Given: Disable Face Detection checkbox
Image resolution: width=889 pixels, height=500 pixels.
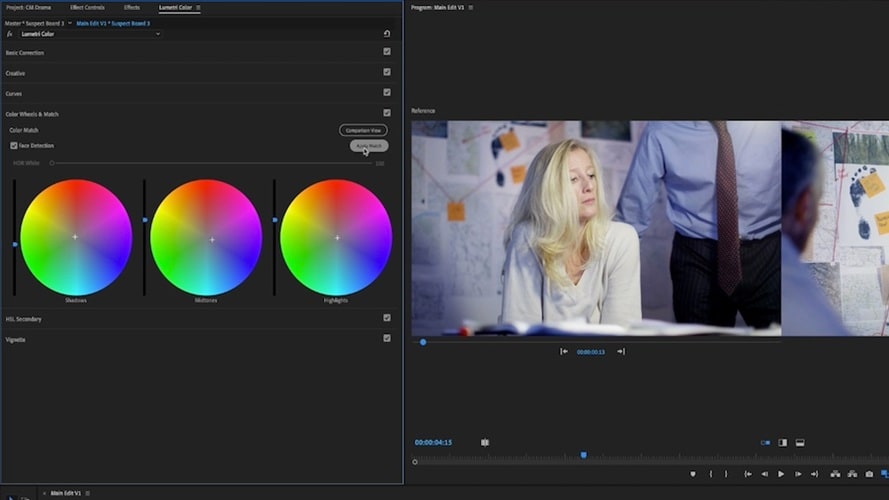Looking at the screenshot, I should (x=14, y=146).
